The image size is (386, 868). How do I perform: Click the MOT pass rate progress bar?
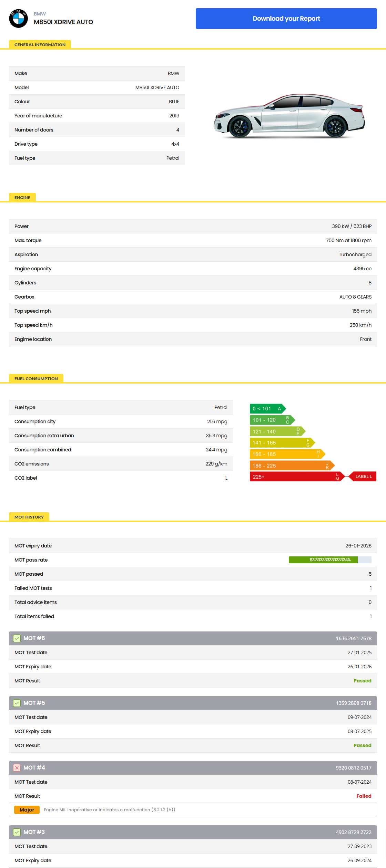coord(330,560)
